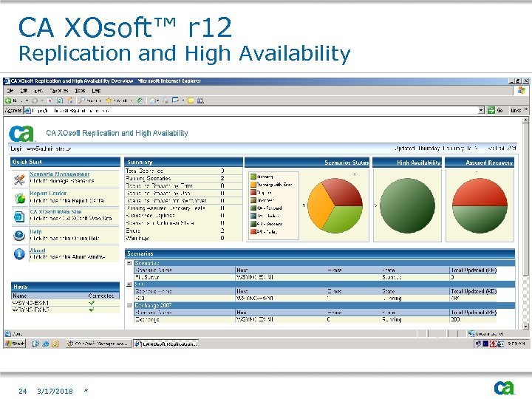
Task: Click the High Availability green pie chart
Action: pyautogui.click(x=407, y=205)
